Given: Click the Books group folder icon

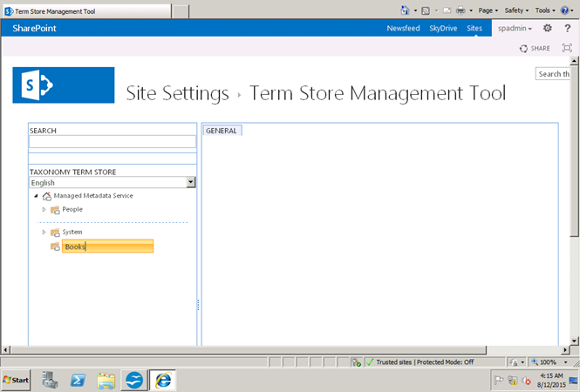Looking at the screenshot, I should [55, 247].
